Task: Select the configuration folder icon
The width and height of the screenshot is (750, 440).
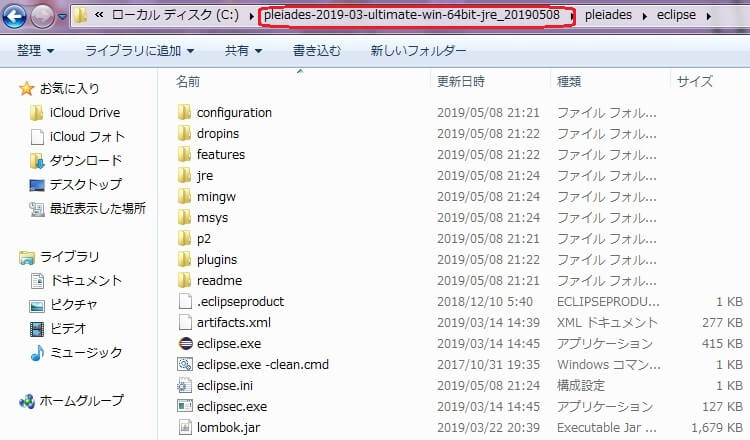Action: point(185,112)
